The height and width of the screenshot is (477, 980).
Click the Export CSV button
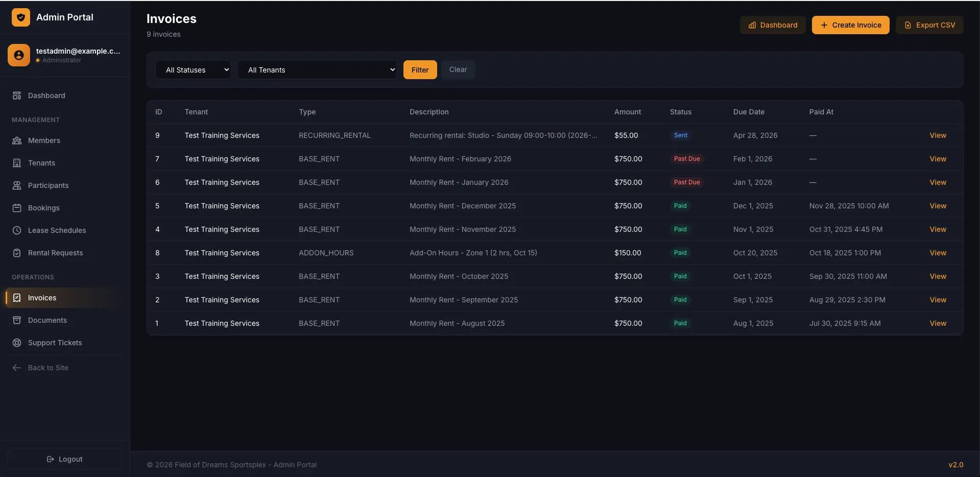pyautogui.click(x=929, y=25)
